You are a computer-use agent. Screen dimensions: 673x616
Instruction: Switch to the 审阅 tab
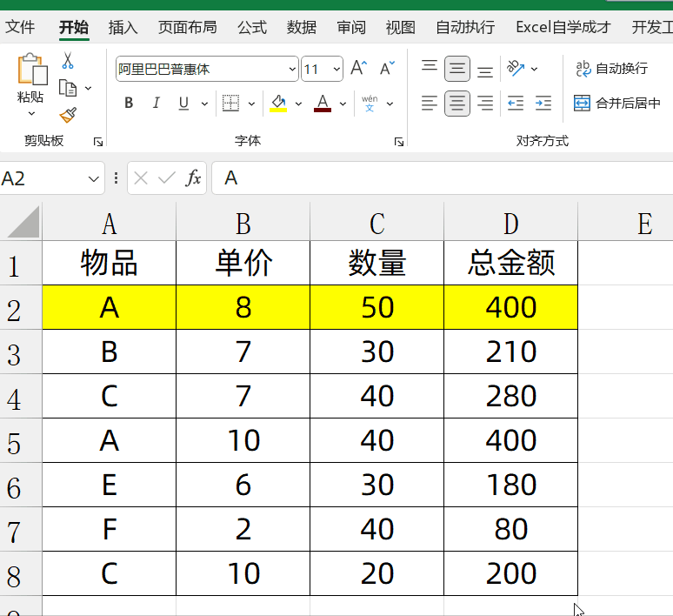click(351, 27)
